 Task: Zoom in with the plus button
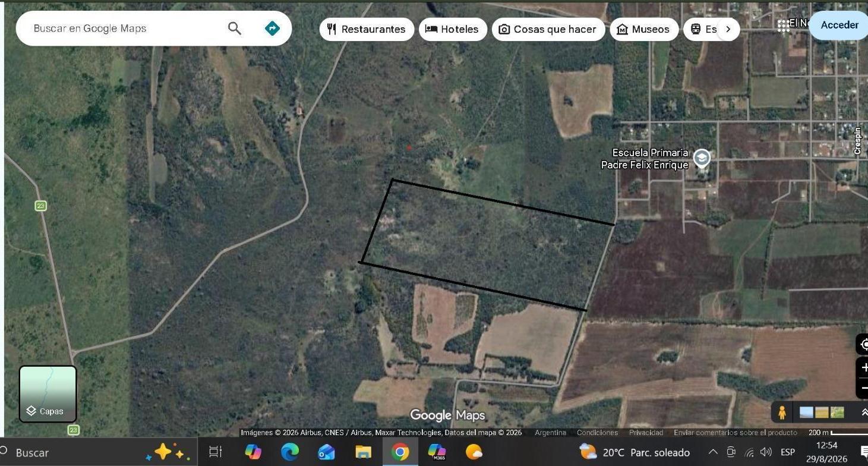click(863, 367)
